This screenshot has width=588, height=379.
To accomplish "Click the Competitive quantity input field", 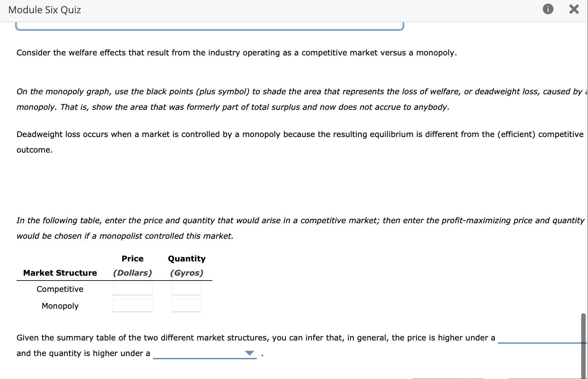I will (186, 289).
